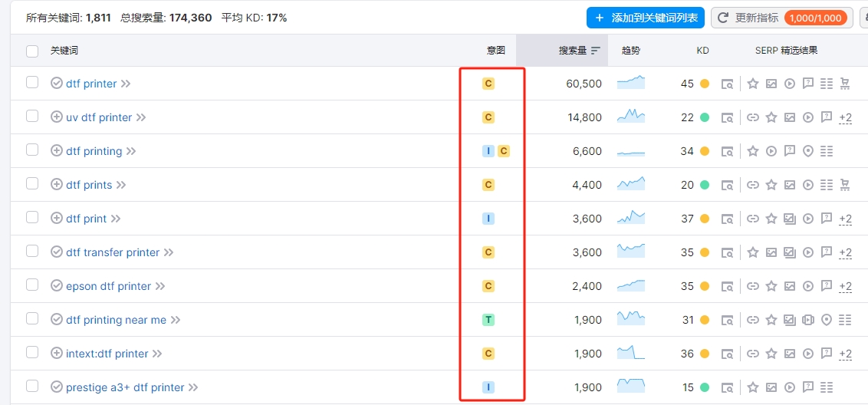The height and width of the screenshot is (405, 868).
Task: Open SERP view icon for dtf printer
Action: click(728, 84)
